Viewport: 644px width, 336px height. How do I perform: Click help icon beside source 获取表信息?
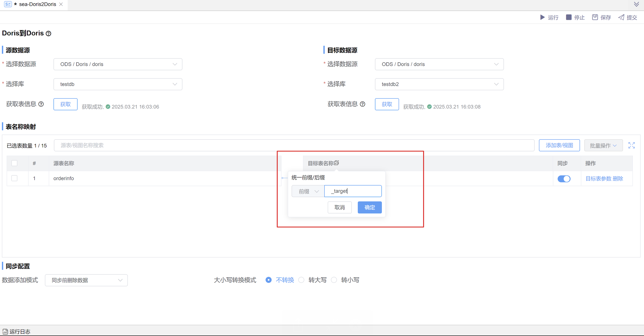pos(41,104)
